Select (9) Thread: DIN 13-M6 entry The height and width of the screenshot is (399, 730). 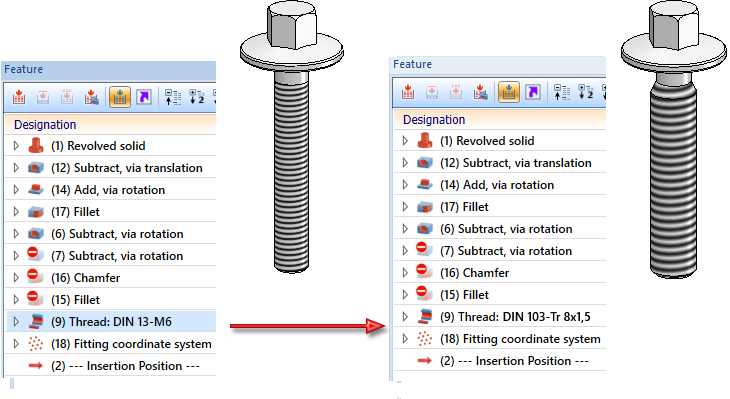[x=111, y=322]
